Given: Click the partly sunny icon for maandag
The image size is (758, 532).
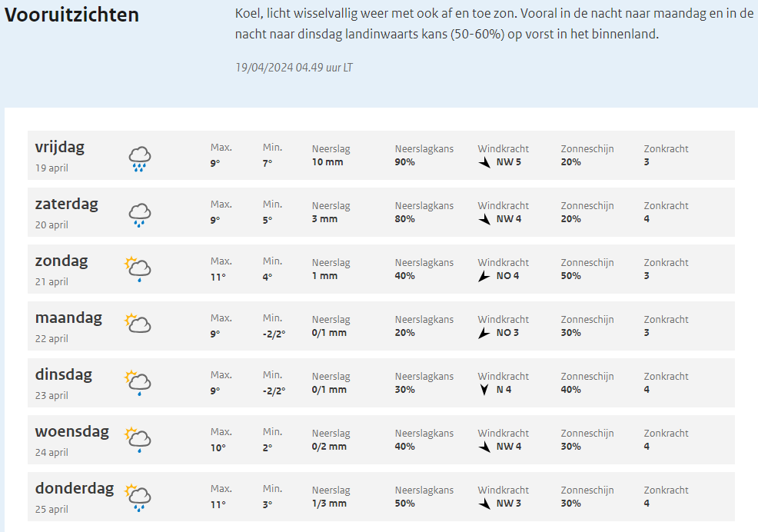Looking at the screenshot, I should point(138,323).
